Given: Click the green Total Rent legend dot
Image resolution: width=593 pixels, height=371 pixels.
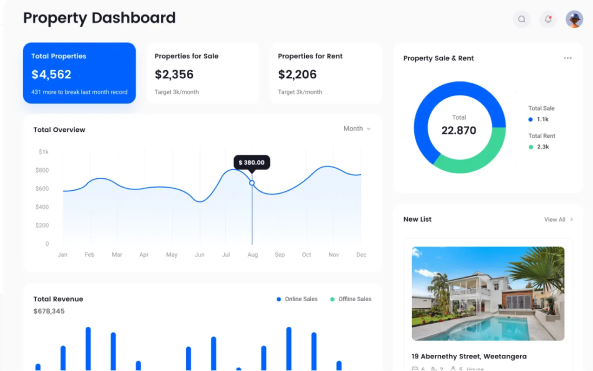Looking at the screenshot, I should pos(531,147).
